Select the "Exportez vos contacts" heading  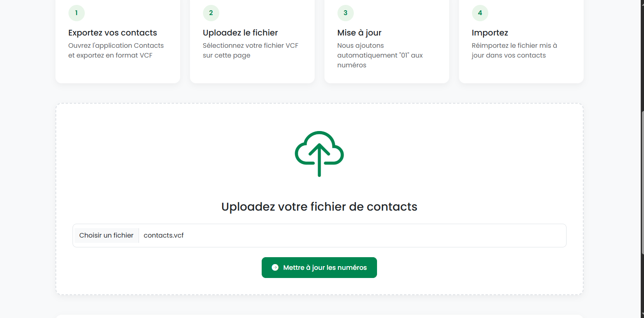coord(112,33)
